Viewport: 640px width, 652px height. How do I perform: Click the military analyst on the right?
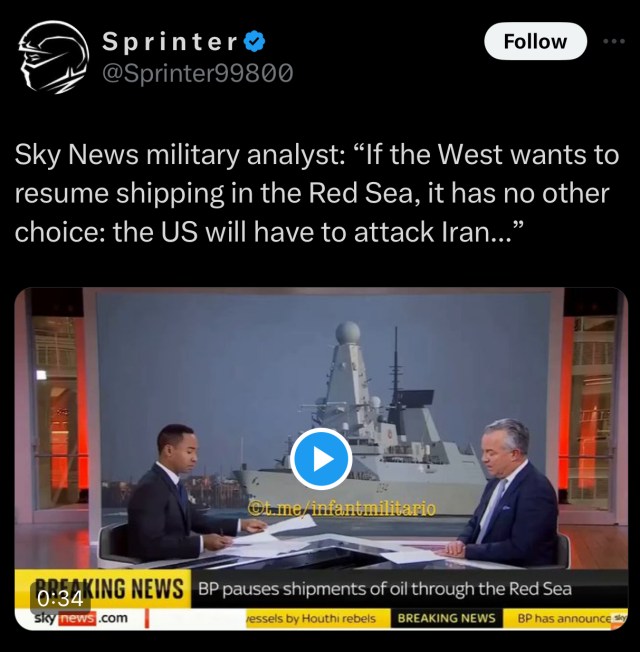point(505,491)
